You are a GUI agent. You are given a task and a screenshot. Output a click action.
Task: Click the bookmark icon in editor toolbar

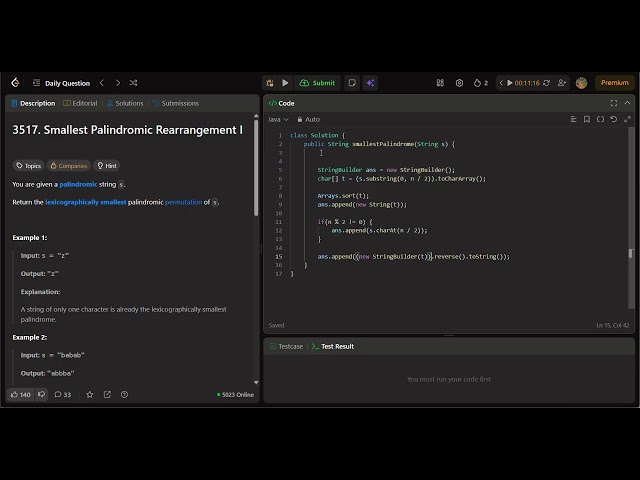[x=587, y=119]
